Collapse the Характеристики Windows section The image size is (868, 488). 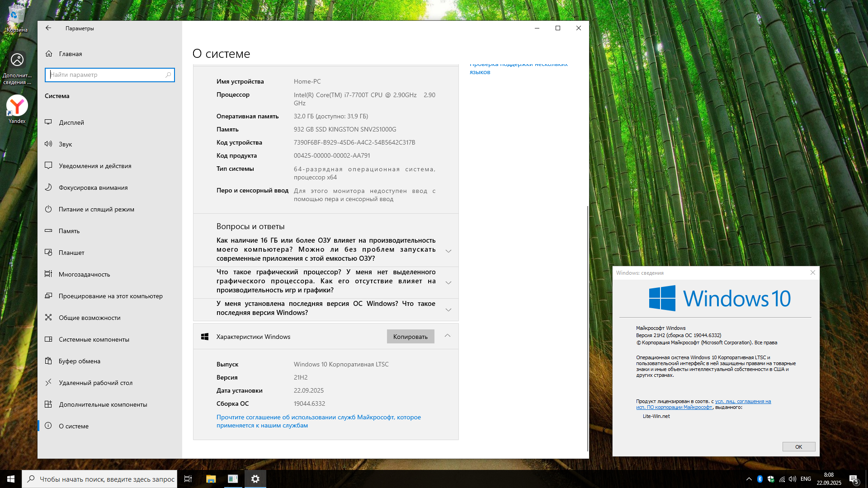click(x=447, y=336)
